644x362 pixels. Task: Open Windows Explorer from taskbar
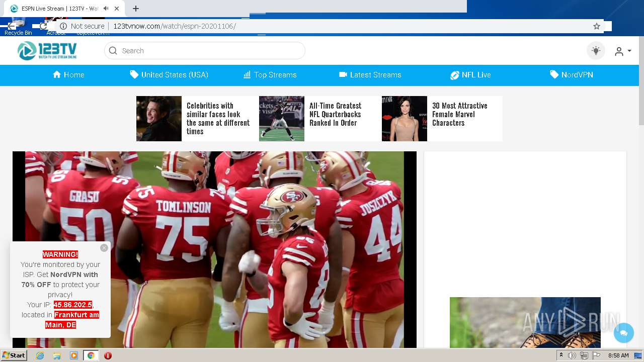[x=57, y=355]
